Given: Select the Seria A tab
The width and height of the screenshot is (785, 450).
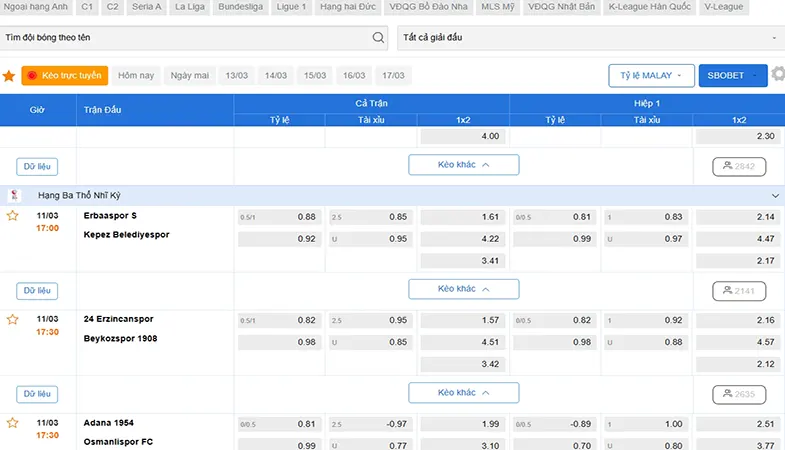Looking at the screenshot, I should point(147,7).
